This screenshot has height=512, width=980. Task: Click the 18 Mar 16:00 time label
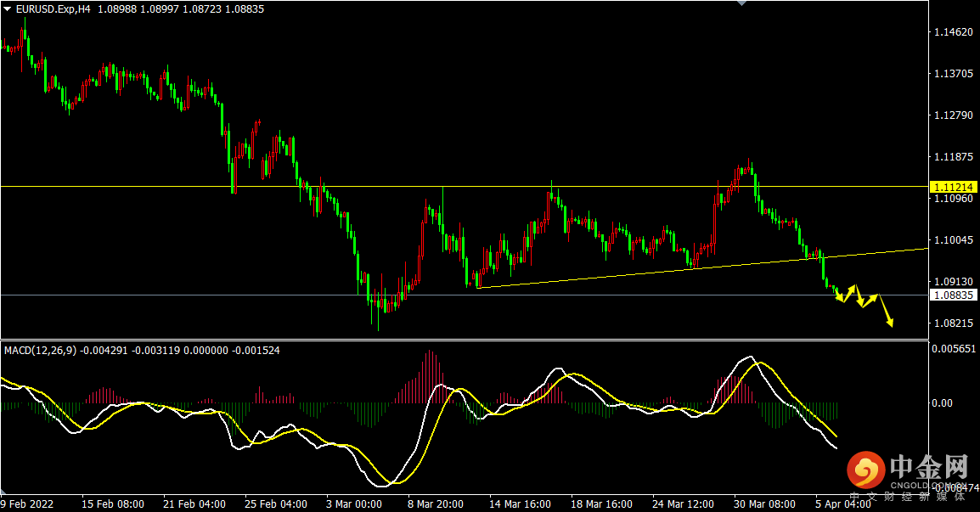coord(601,504)
